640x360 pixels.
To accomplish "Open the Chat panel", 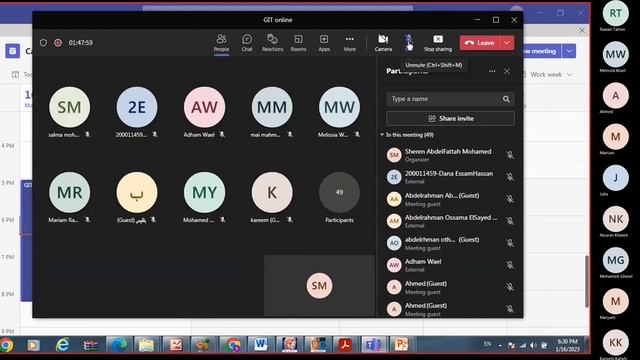I will [x=247, y=43].
